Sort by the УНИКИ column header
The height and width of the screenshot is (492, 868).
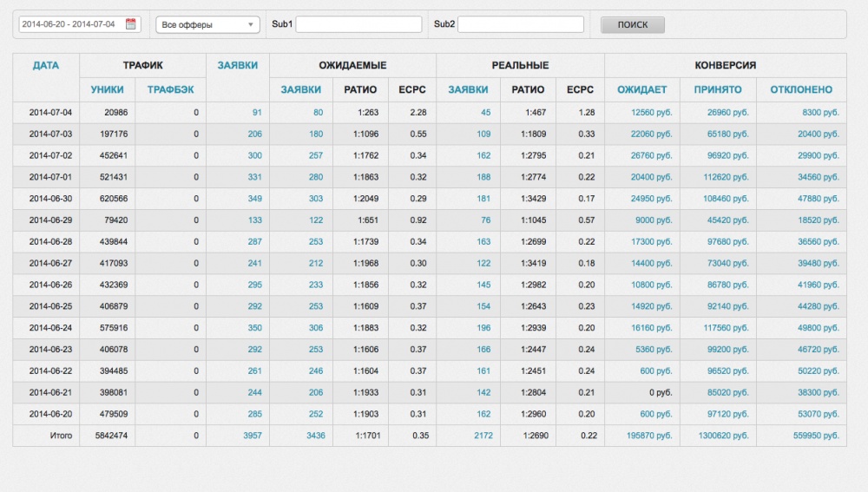click(x=108, y=89)
